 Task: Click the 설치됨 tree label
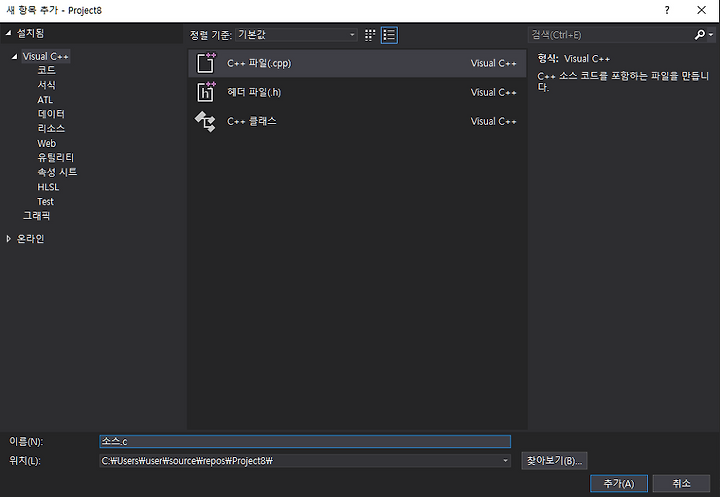pyautogui.click(x=30, y=33)
